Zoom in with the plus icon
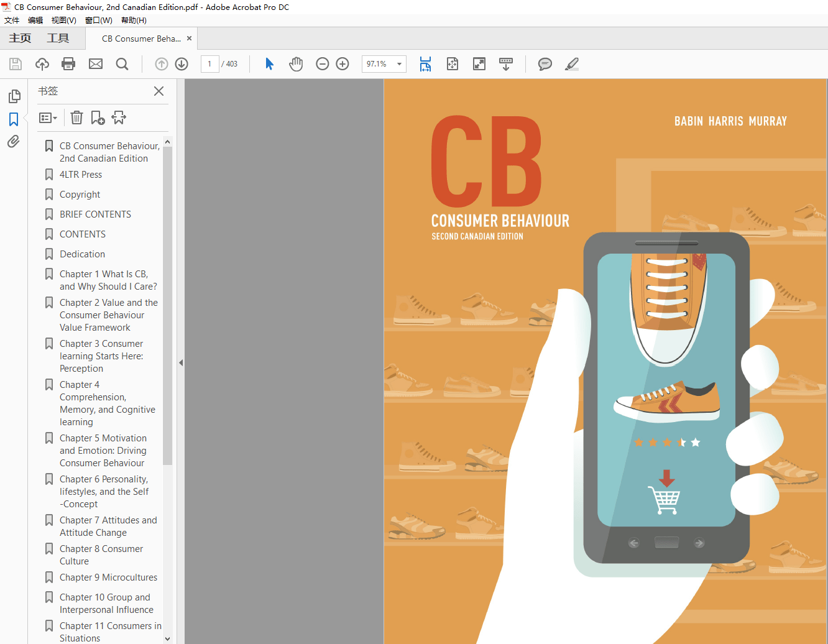 click(343, 64)
